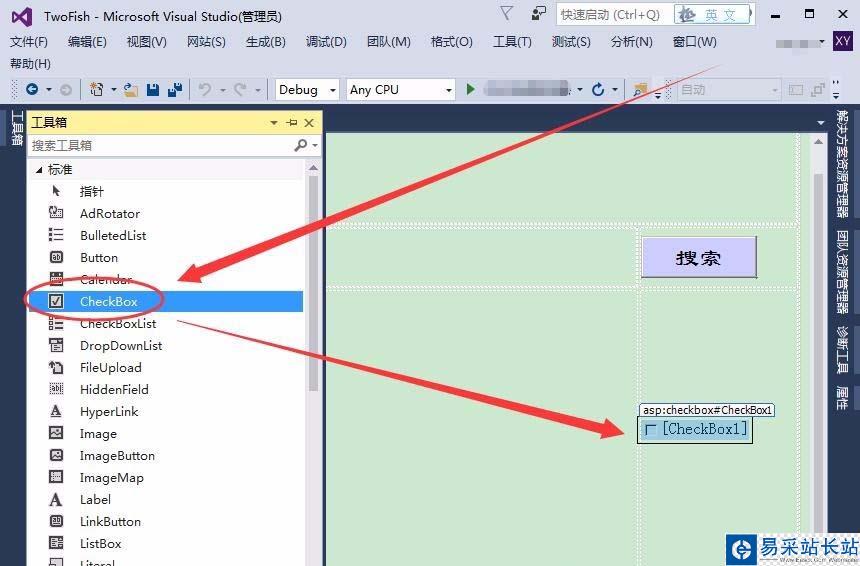Select the CheckBox control in toolbox
Viewport: 860px width, 566px height.
click(x=166, y=301)
